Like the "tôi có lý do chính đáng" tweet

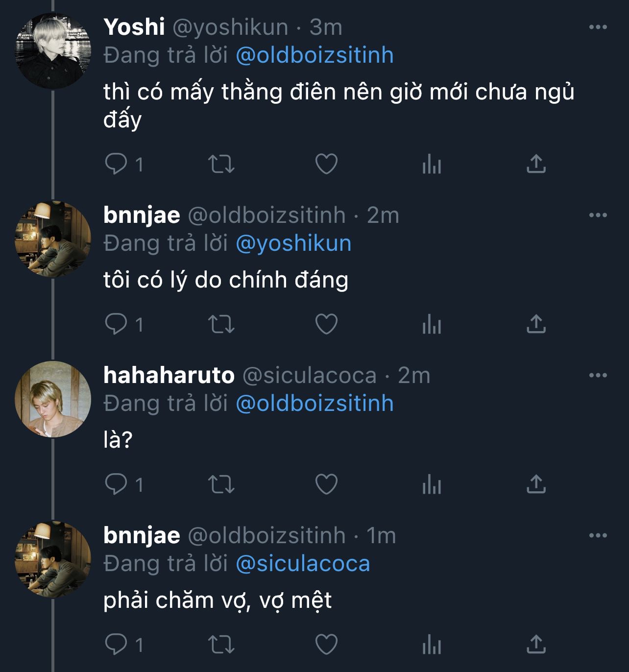tap(326, 324)
